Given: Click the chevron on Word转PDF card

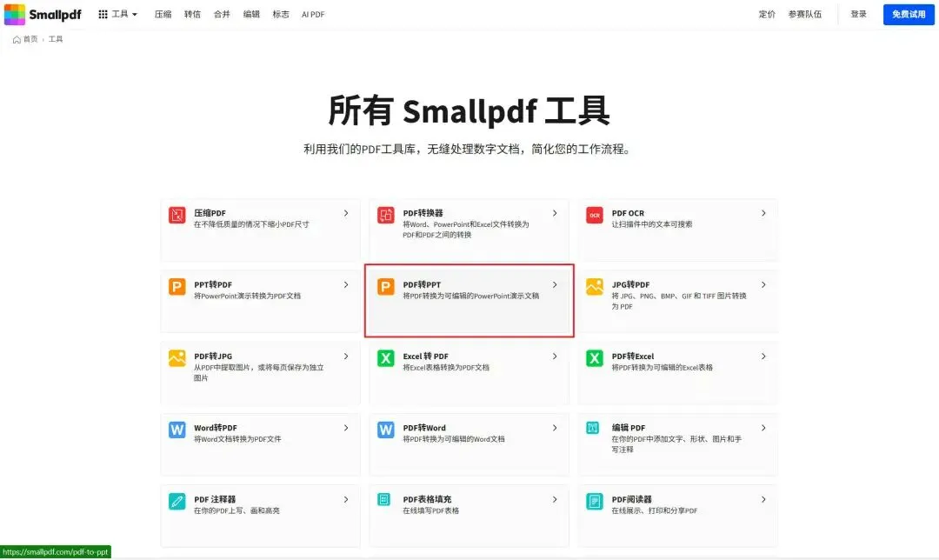Looking at the screenshot, I should pos(346,428).
